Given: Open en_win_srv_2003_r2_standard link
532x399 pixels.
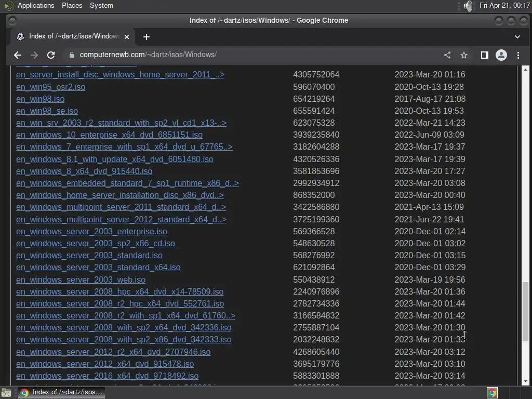Looking at the screenshot, I should pyautogui.click(x=121, y=123).
